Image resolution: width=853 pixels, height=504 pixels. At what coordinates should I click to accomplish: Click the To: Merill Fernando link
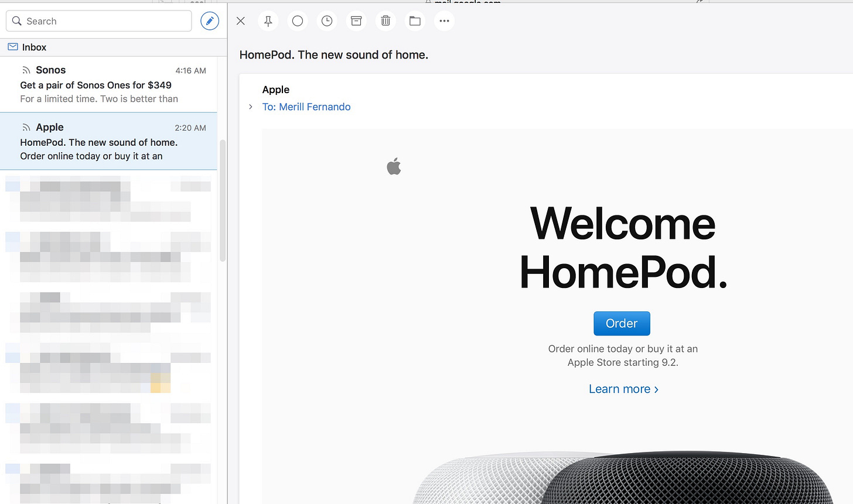[306, 107]
